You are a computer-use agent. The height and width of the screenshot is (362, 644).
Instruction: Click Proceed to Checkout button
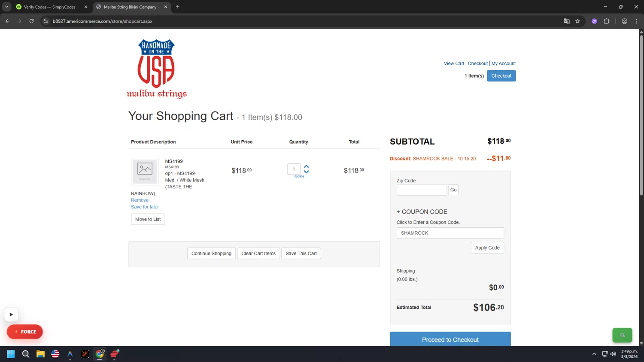coord(450,339)
